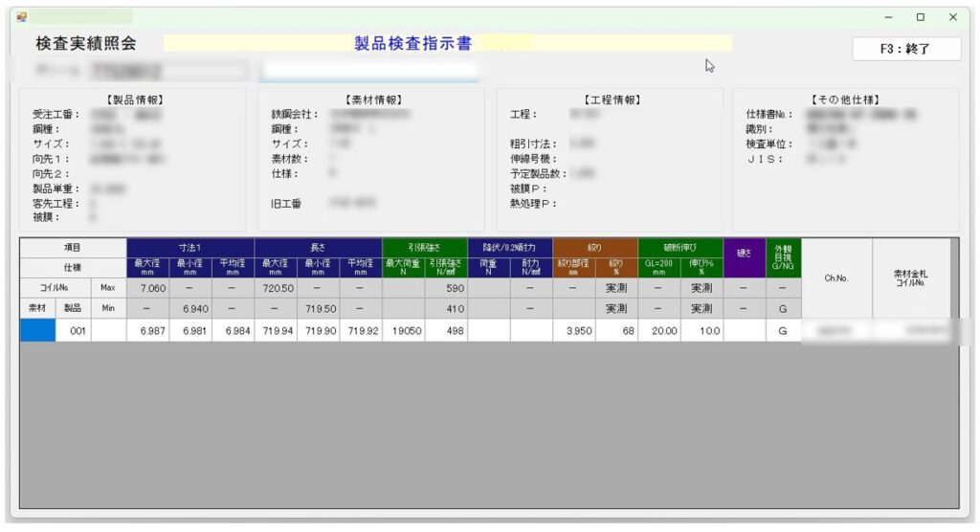This screenshot has height=532, width=980.
Task: Click the Ch.No. column header
Action: (836, 278)
